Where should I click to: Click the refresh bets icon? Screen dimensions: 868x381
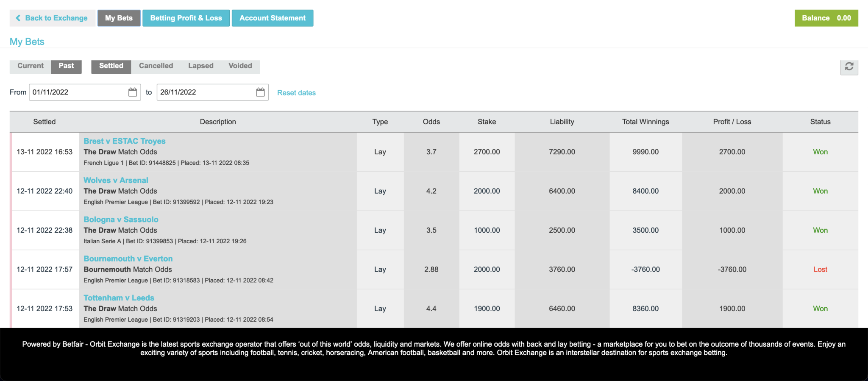click(849, 67)
